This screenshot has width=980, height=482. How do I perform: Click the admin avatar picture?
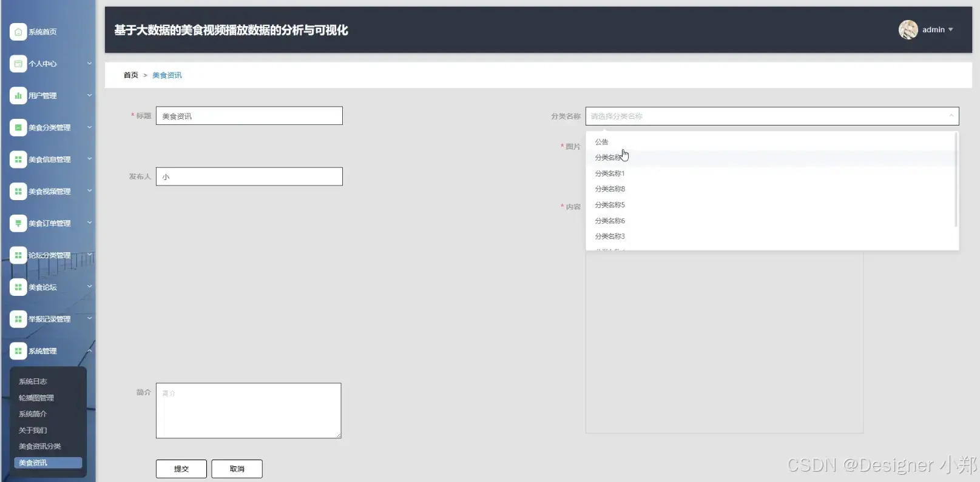click(908, 30)
